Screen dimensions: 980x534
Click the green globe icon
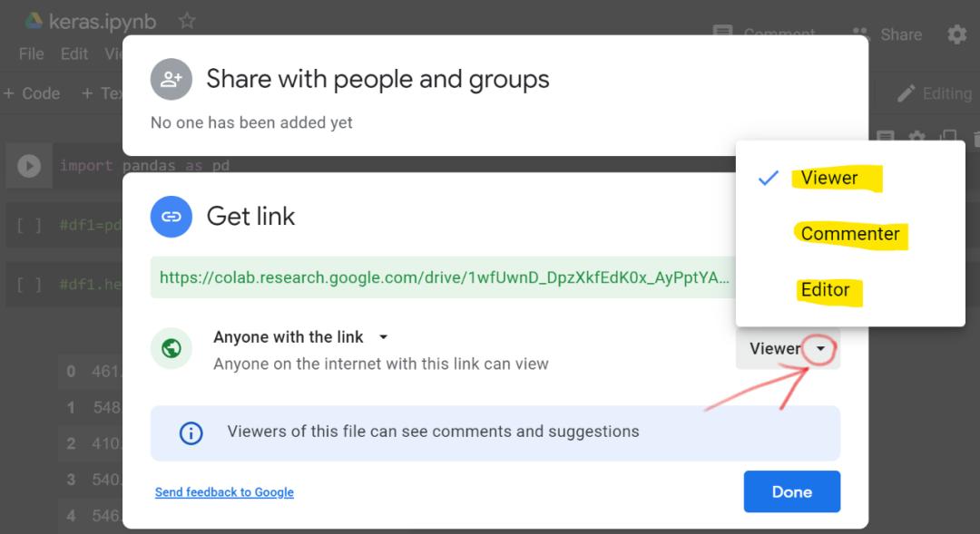pos(171,348)
